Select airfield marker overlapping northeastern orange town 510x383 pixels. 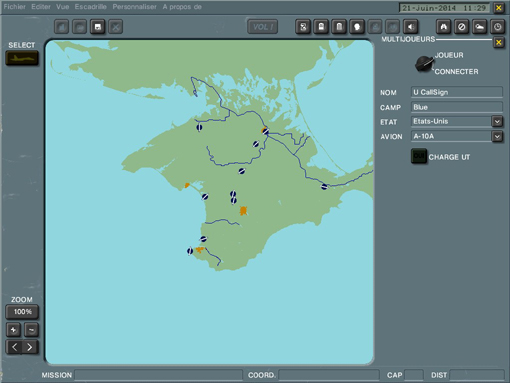[266, 132]
